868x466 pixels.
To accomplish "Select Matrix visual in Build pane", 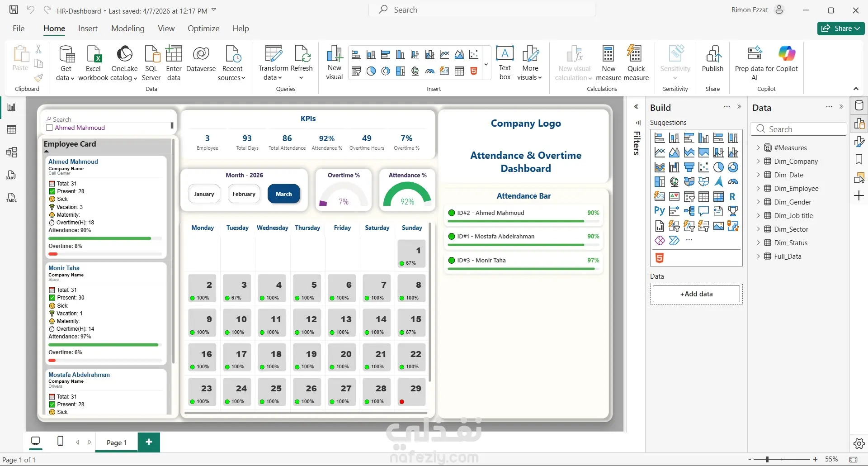I will click(718, 196).
